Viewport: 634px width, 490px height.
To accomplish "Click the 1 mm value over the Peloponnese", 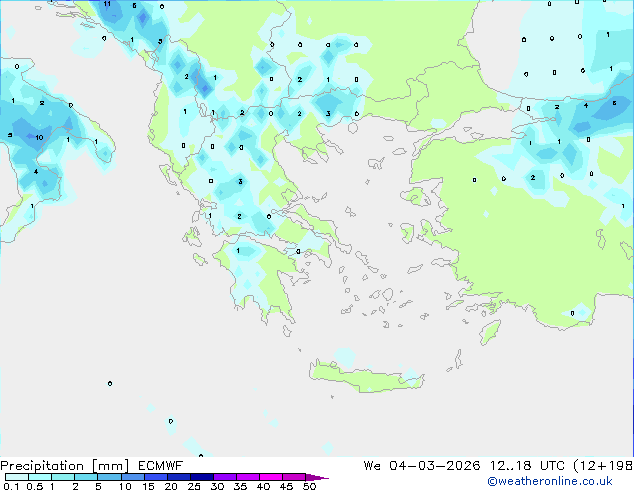I will (237, 251).
